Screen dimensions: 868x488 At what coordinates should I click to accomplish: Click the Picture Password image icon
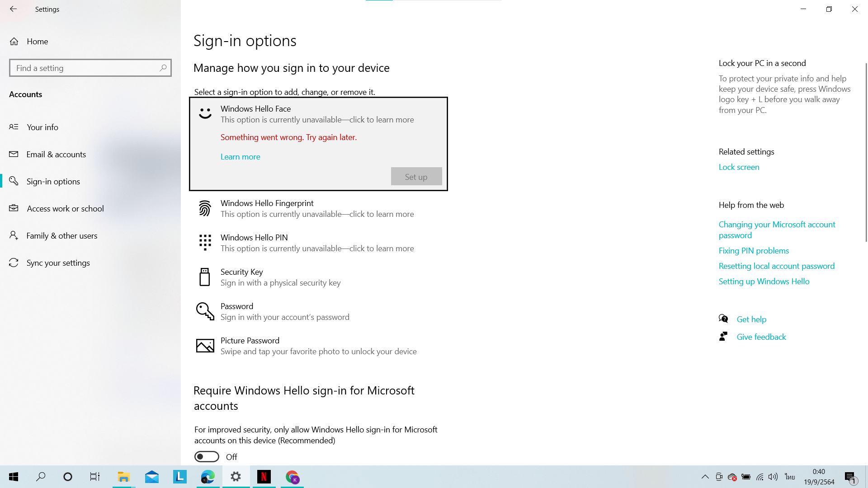(x=205, y=346)
